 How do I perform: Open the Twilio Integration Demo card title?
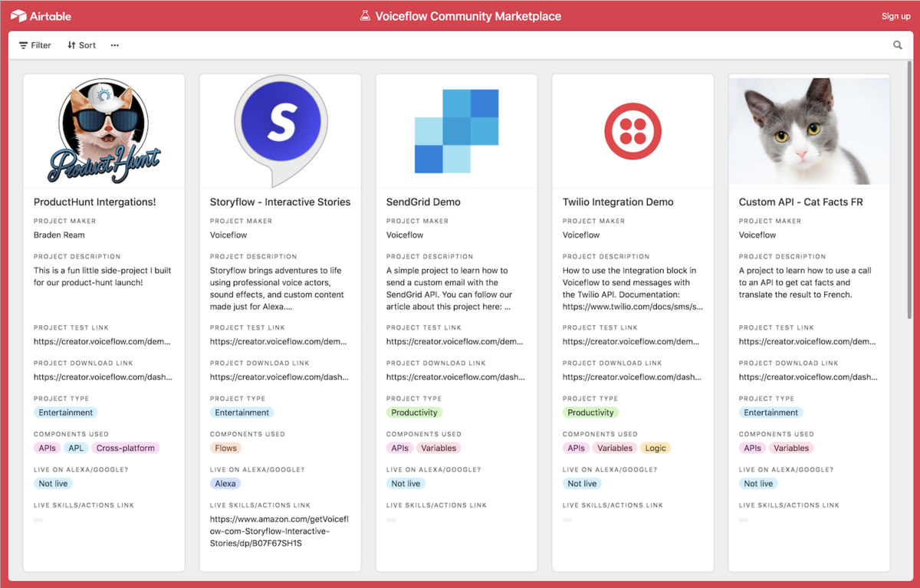tap(618, 202)
